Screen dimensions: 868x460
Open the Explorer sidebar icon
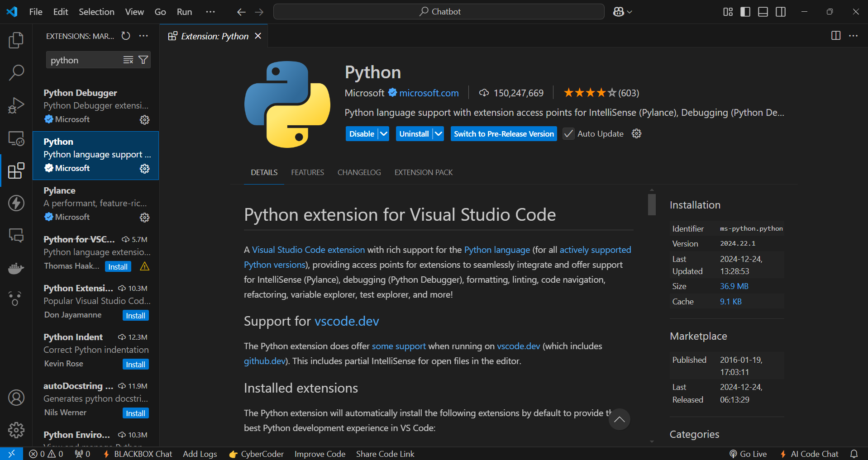click(16, 40)
